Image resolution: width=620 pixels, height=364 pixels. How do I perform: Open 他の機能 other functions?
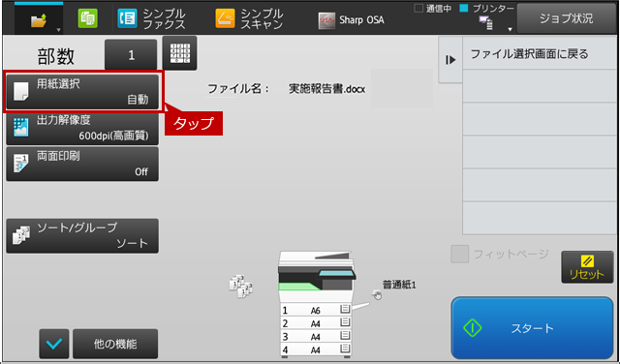click(x=115, y=344)
